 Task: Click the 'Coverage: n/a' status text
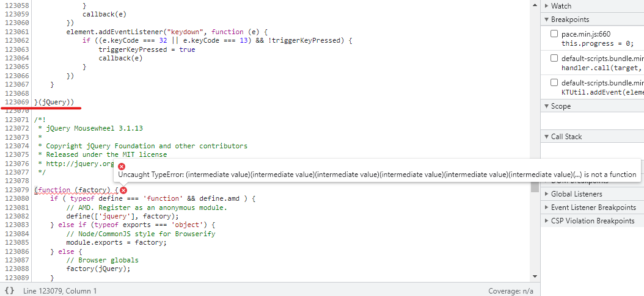click(511, 291)
